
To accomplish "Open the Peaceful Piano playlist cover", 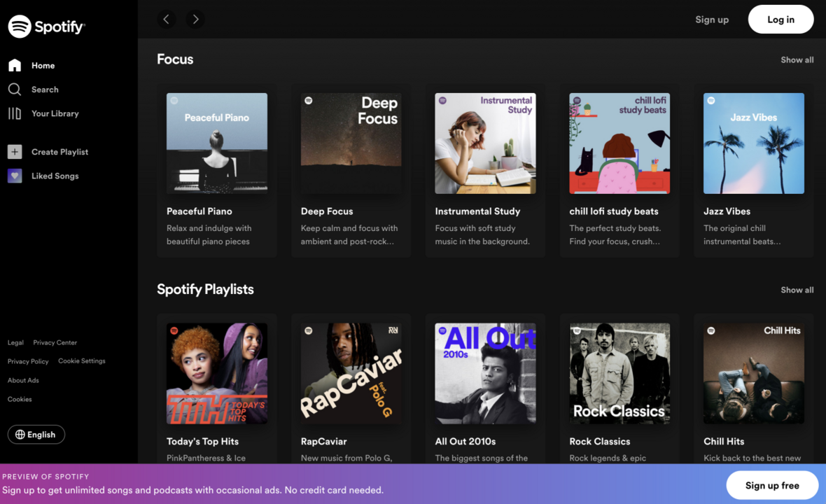I will tap(217, 143).
